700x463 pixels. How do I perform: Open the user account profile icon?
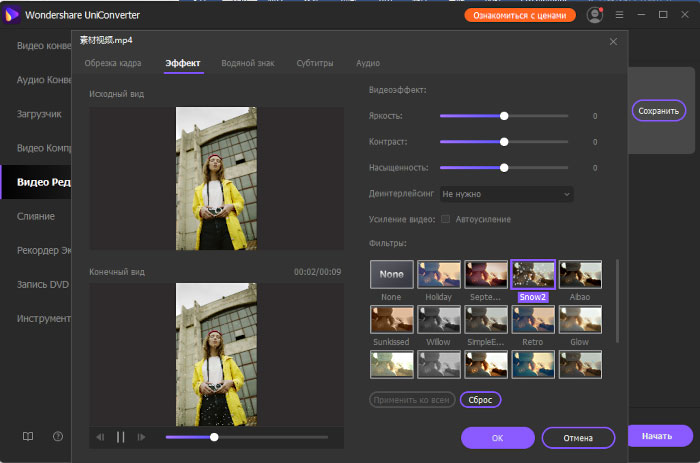(595, 15)
